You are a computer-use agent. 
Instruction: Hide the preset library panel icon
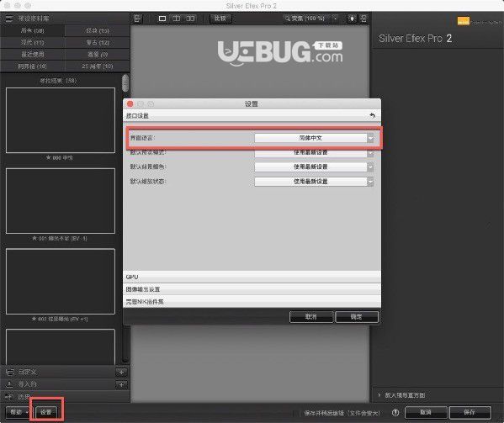(138, 19)
